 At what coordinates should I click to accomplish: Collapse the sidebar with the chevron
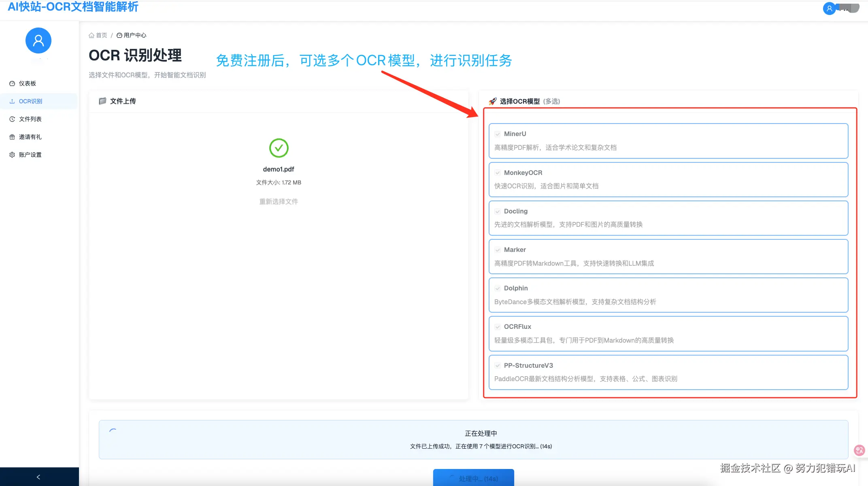pos(39,477)
